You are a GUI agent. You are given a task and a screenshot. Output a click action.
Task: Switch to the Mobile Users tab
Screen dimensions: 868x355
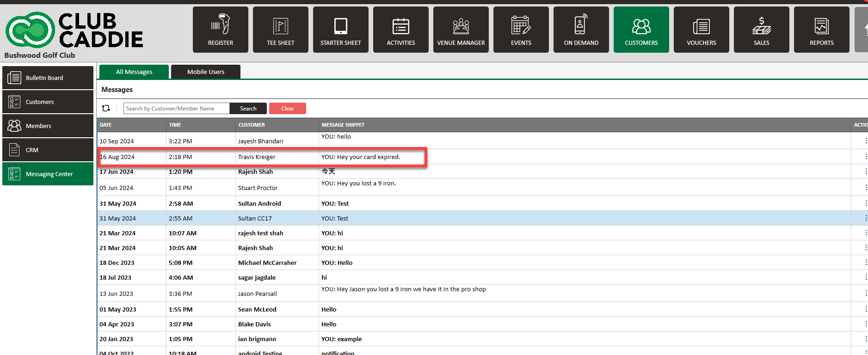pyautogui.click(x=206, y=72)
